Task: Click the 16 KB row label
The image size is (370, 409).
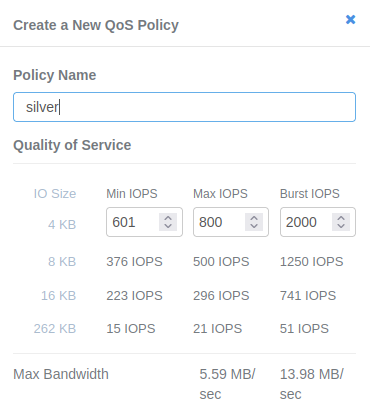Action: click(x=59, y=296)
